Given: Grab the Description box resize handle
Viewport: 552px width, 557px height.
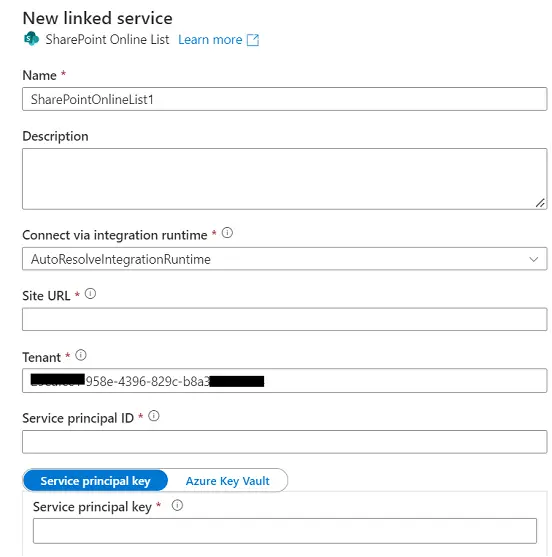Looking at the screenshot, I should [x=540, y=203].
